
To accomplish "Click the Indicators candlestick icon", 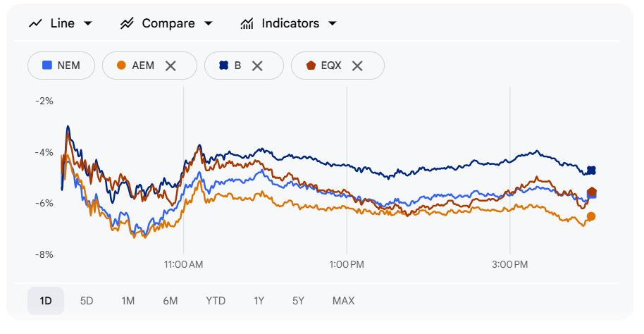I will point(247,23).
